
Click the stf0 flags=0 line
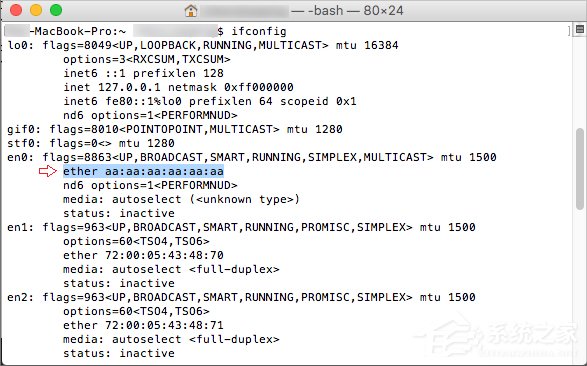tap(91, 143)
